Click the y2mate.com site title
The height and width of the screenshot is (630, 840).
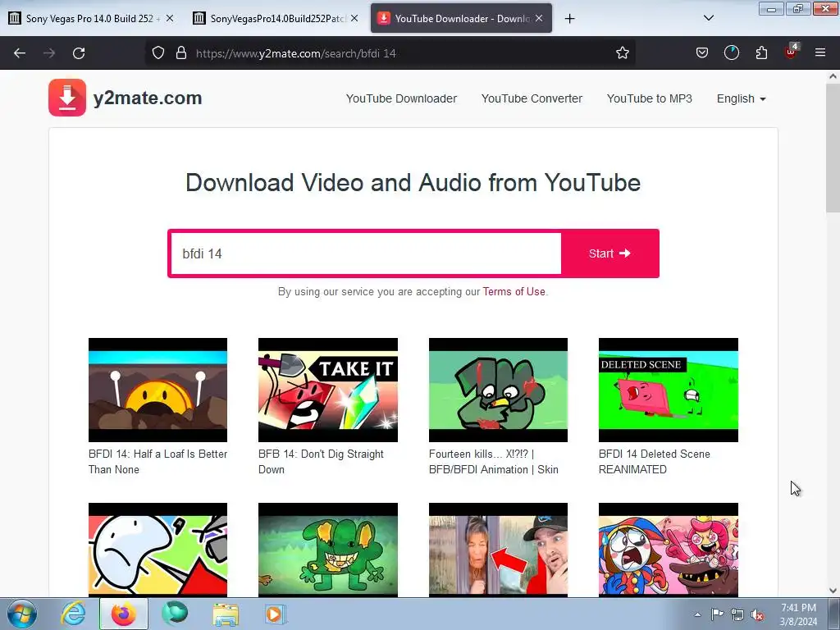pos(148,98)
